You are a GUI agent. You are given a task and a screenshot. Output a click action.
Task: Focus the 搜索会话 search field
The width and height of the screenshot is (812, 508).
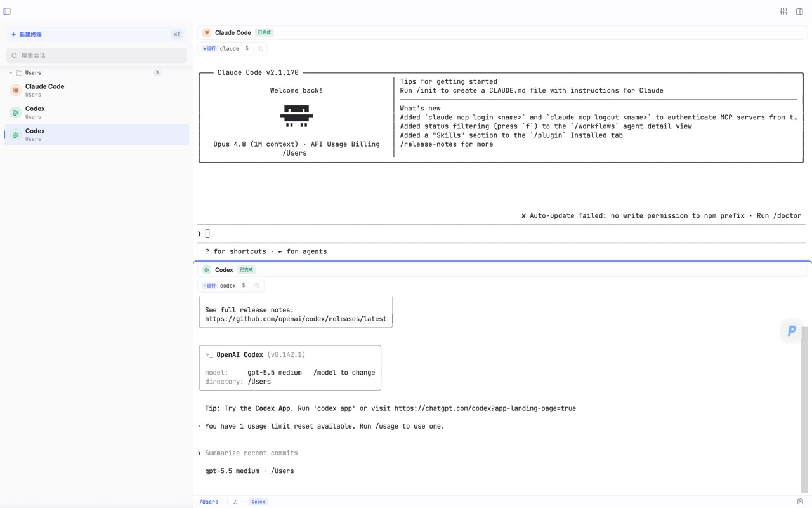tap(96, 55)
